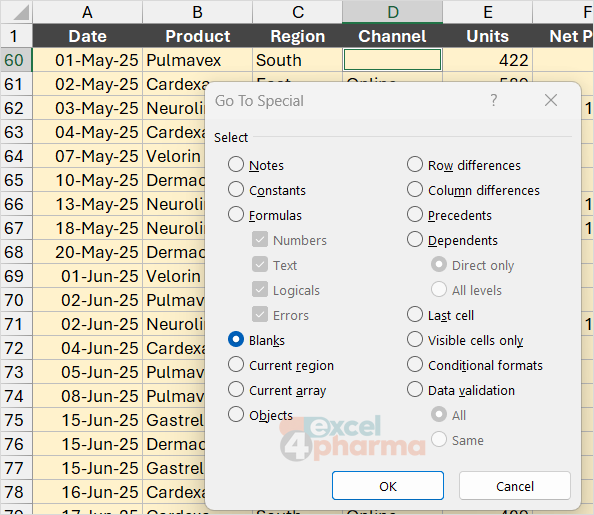
Task: Click the Region header cell
Action: pyautogui.click(x=297, y=36)
